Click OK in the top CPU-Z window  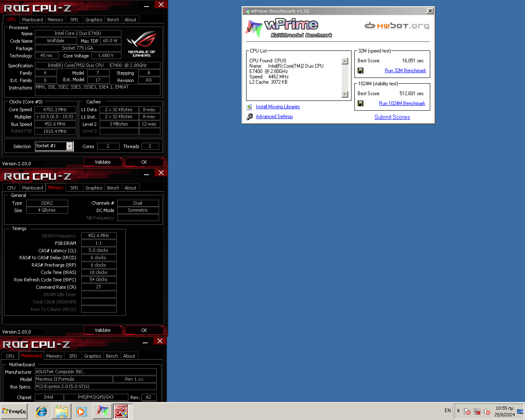pyautogui.click(x=144, y=162)
